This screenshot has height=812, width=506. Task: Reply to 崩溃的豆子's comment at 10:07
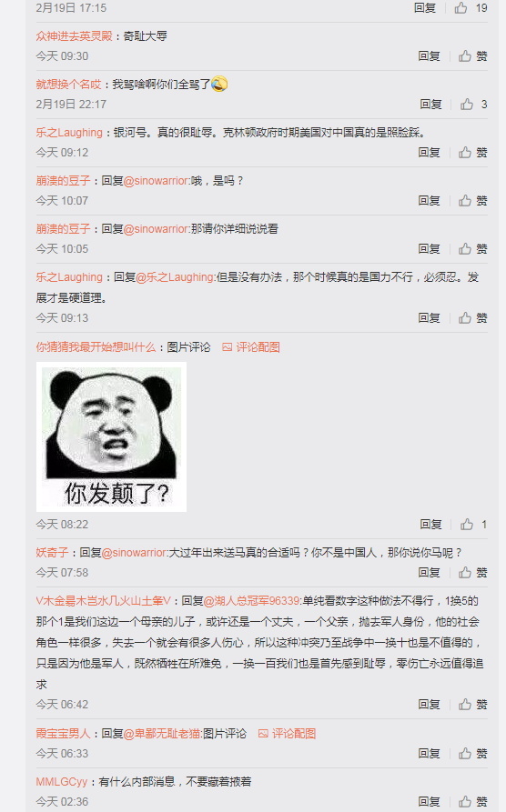tap(429, 200)
